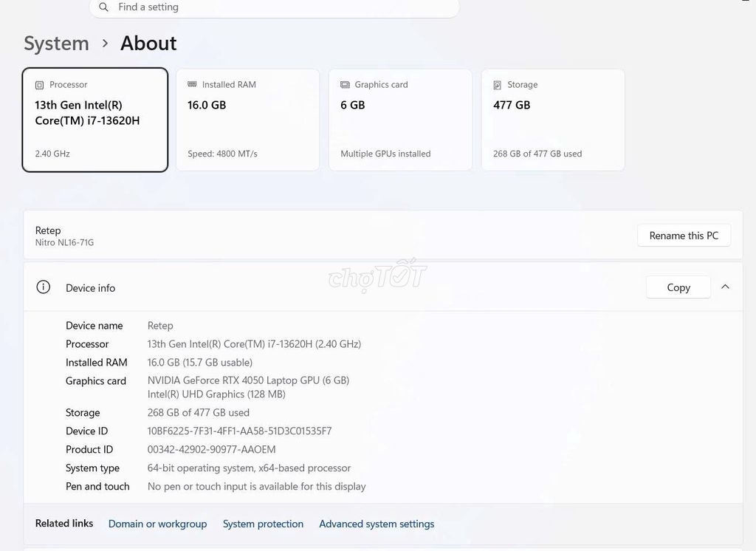
Task: Open the Storage card
Action: [553, 120]
